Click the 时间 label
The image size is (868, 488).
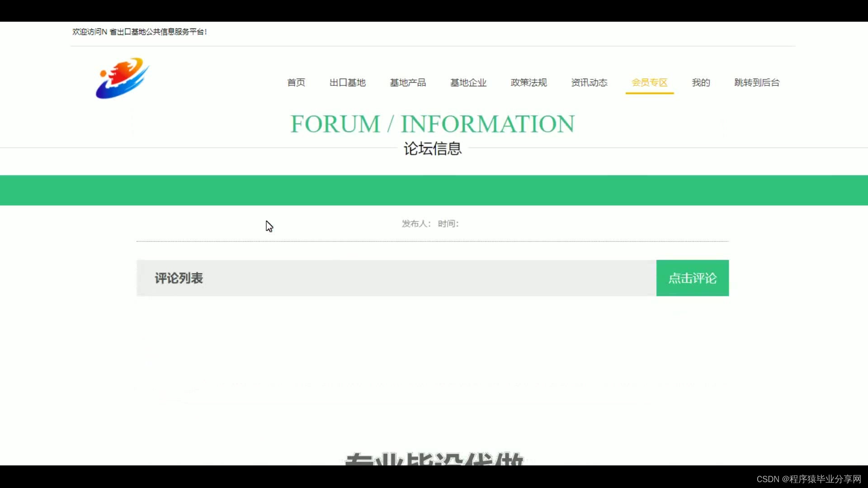(448, 224)
